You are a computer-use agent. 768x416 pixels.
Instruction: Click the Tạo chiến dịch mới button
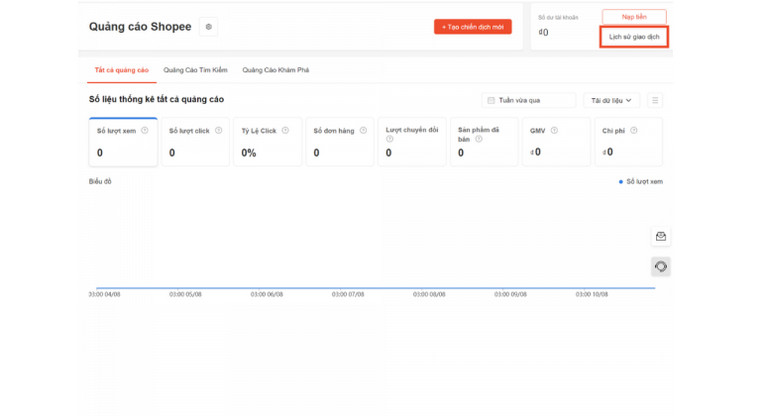(473, 27)
